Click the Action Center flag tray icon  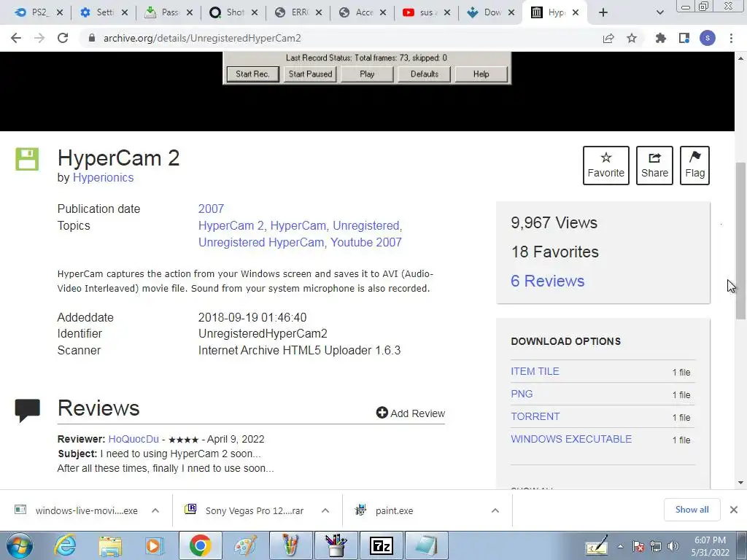pyautogui.click(x=638, y=547)
